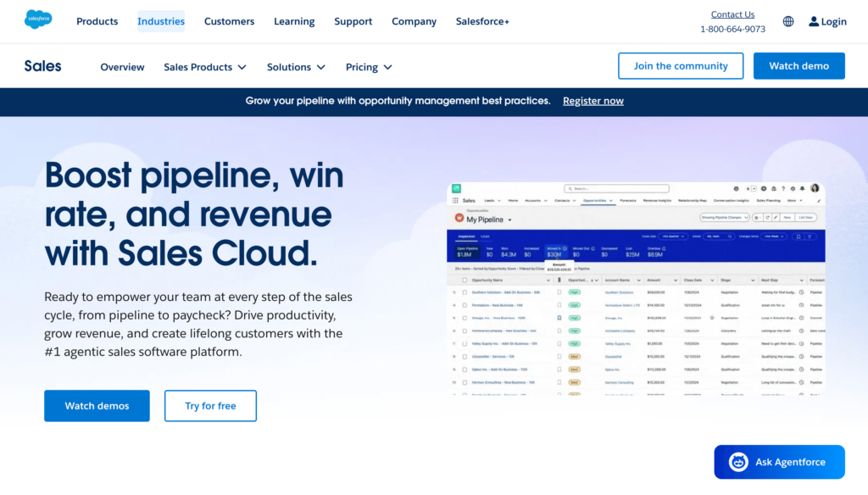Open the Customers menu

(229, 21)
